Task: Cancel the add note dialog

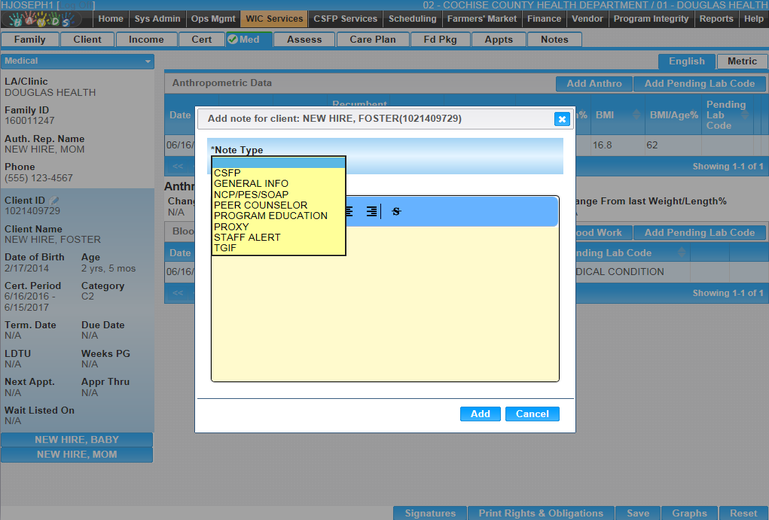Action: pyautogui.click(x=532, y=414)
